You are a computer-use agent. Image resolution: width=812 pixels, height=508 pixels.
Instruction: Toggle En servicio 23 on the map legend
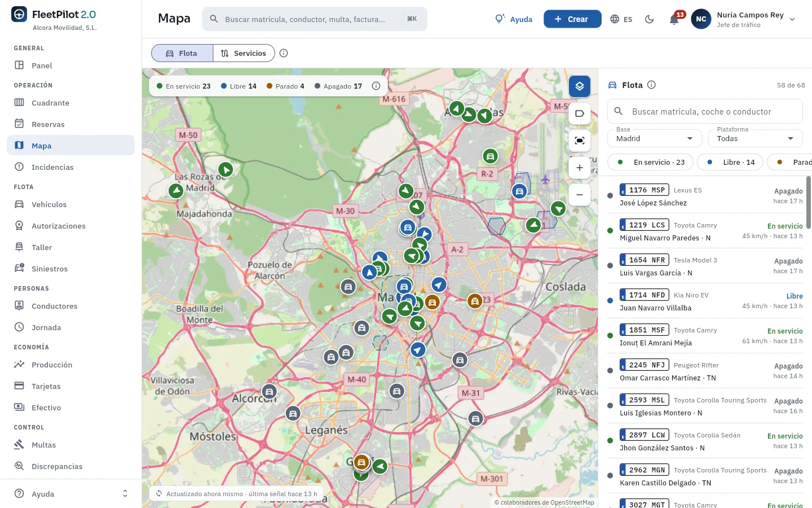(x=184, y=86)
